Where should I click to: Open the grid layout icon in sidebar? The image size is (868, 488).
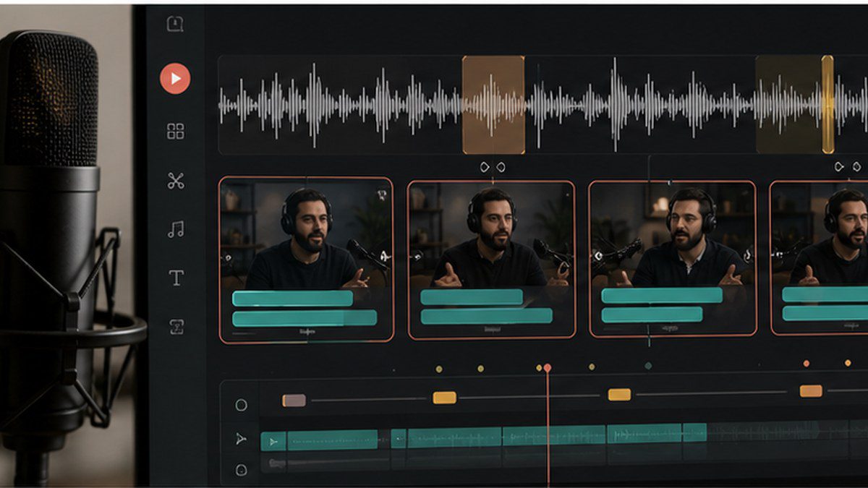click(x=176, y=132)
